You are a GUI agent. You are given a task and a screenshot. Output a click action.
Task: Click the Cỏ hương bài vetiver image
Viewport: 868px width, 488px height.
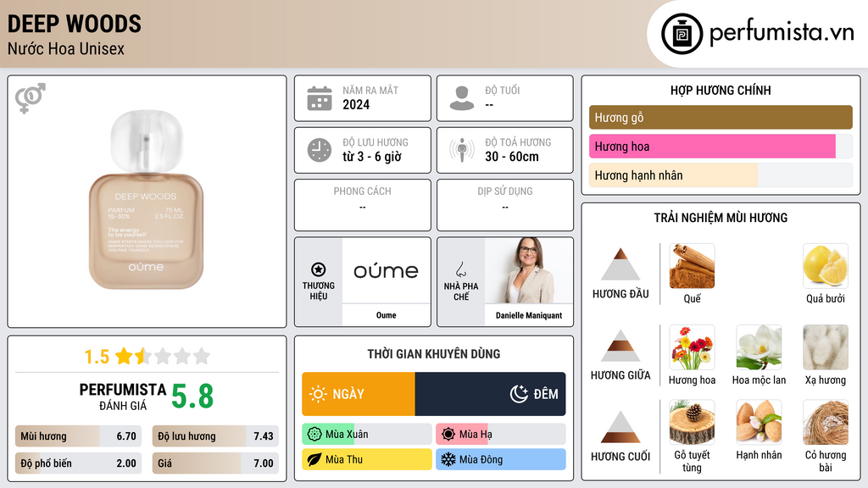(x=826, y=423)
